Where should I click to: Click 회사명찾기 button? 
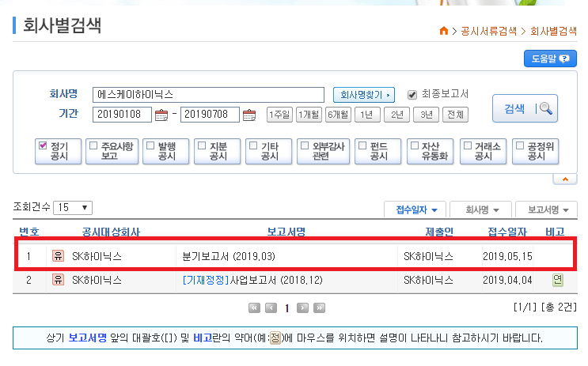click(364, 95)
